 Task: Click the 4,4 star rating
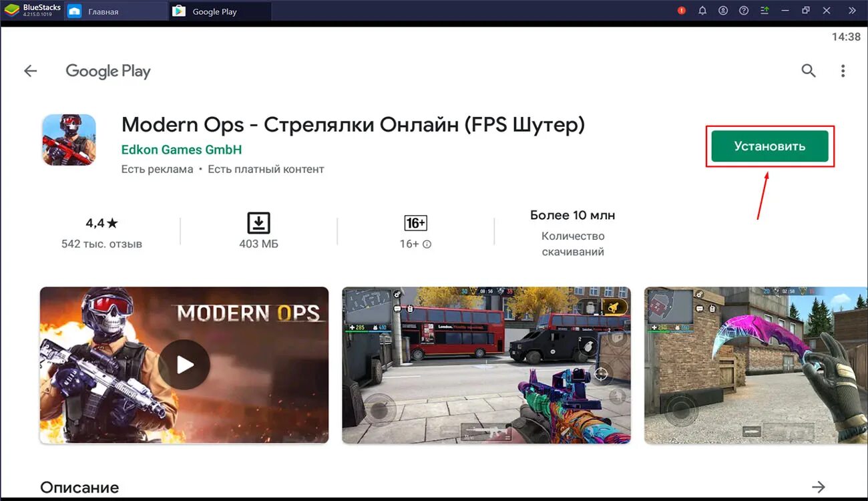pyautogui.click(x=101, y=223)
